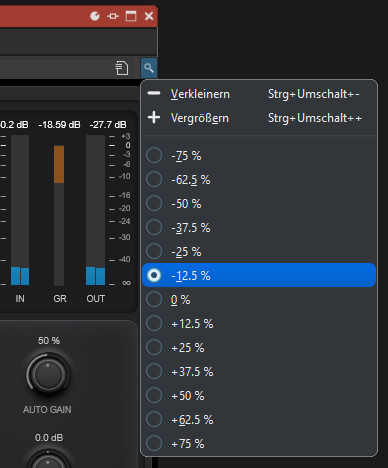
Task: Select the +12.5 % zoom option
Action: tap(259, 324)
